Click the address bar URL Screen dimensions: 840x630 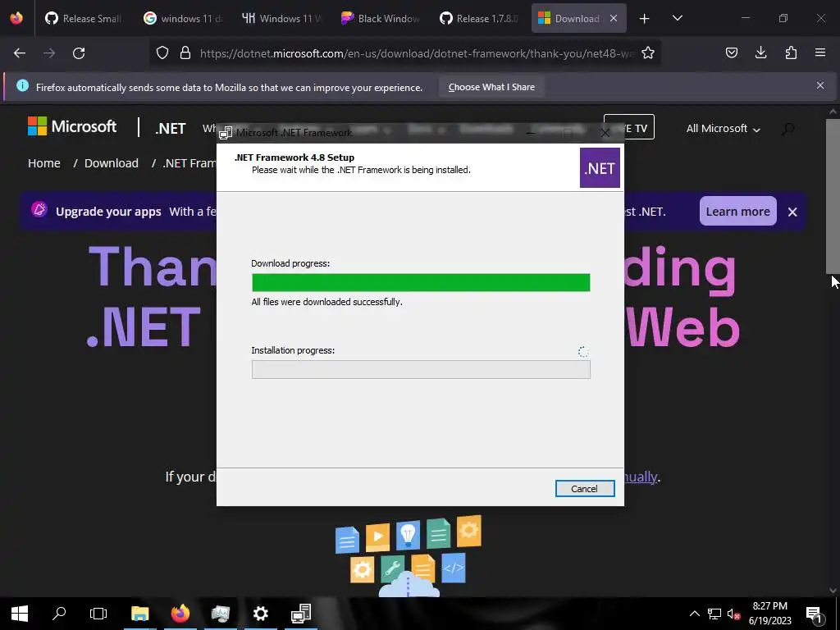[x=416, y=53]
